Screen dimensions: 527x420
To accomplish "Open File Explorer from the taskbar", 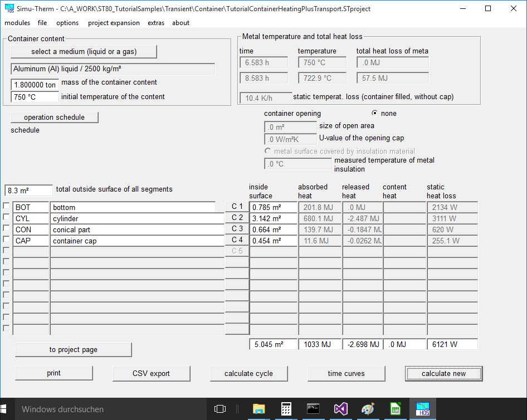I will [258, 409].
